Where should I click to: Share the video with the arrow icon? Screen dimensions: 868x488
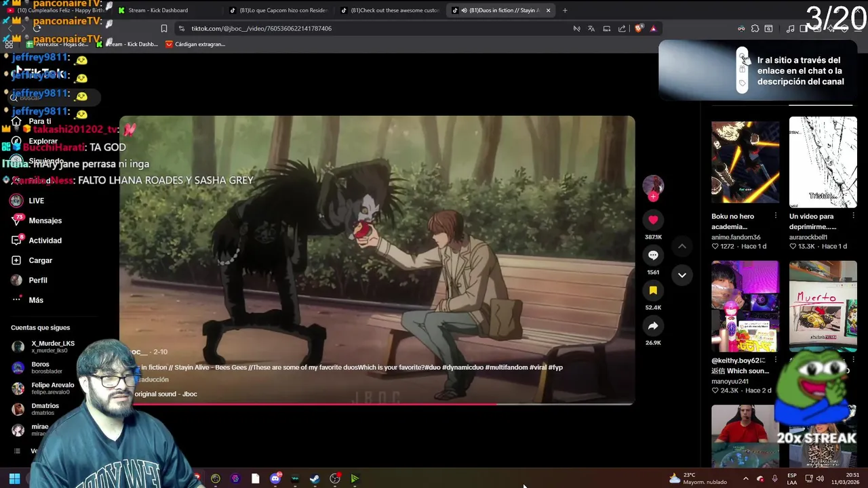coord(653,326)
